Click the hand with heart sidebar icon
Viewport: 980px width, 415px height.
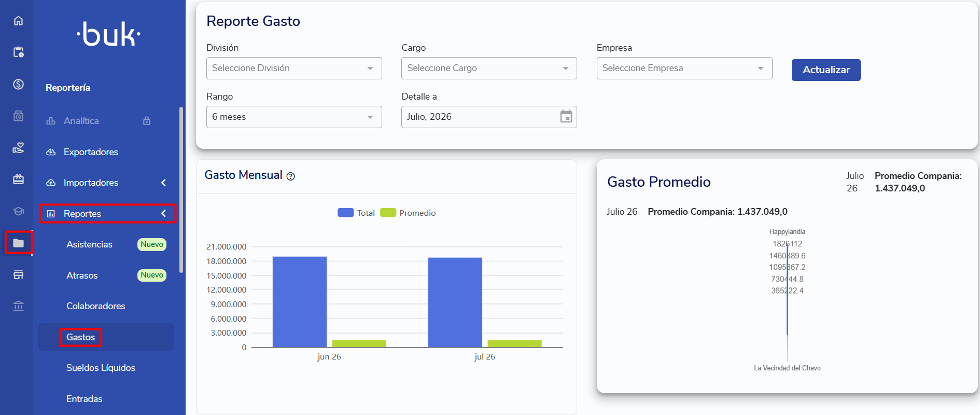click(18, 148)
